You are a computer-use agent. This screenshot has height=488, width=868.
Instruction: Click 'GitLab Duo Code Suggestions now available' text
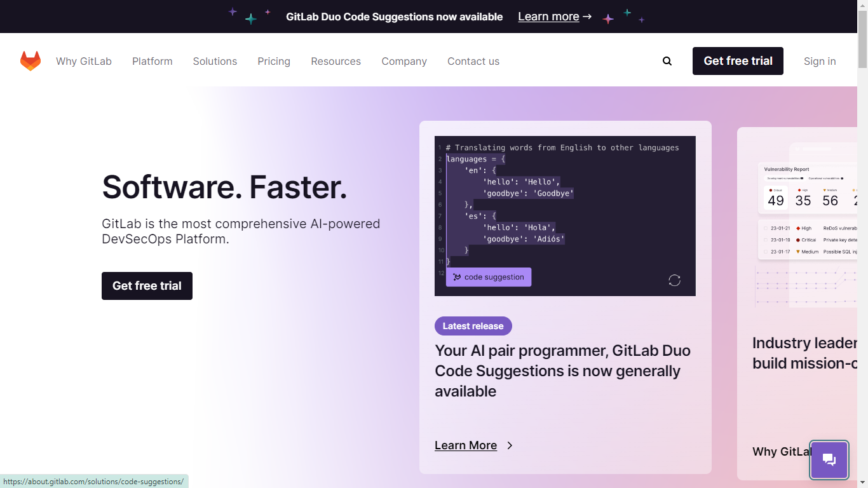click(x=394, y=17)
